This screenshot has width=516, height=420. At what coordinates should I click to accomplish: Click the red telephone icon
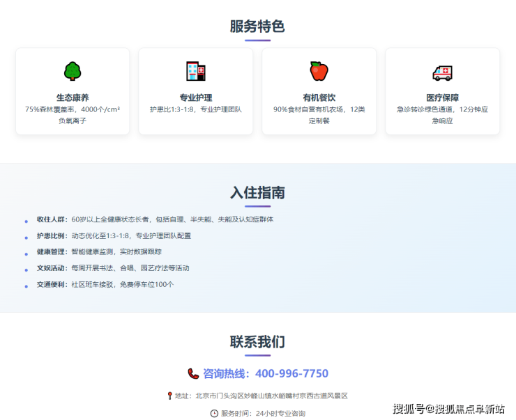[x=193, y=374]
